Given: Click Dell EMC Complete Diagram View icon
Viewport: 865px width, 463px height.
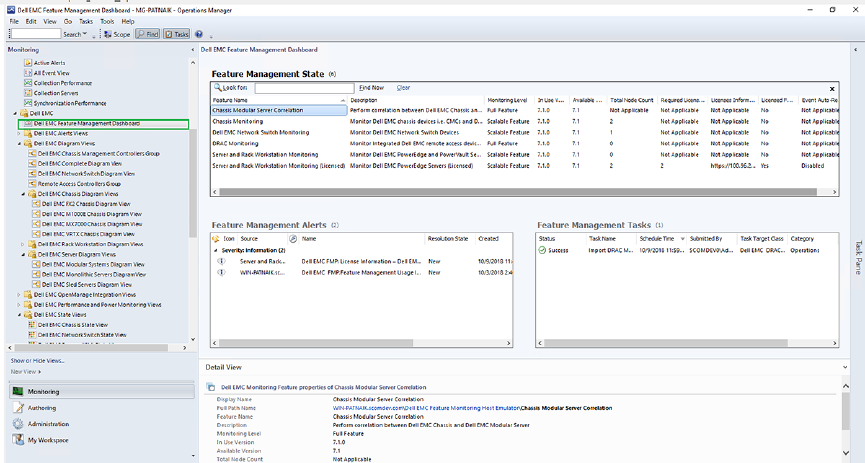Looking at the screenshot, I should click(32, 163).
